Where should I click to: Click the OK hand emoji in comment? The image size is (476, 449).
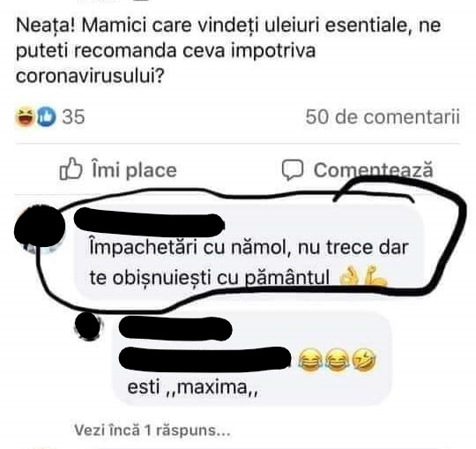pos(349,276)
